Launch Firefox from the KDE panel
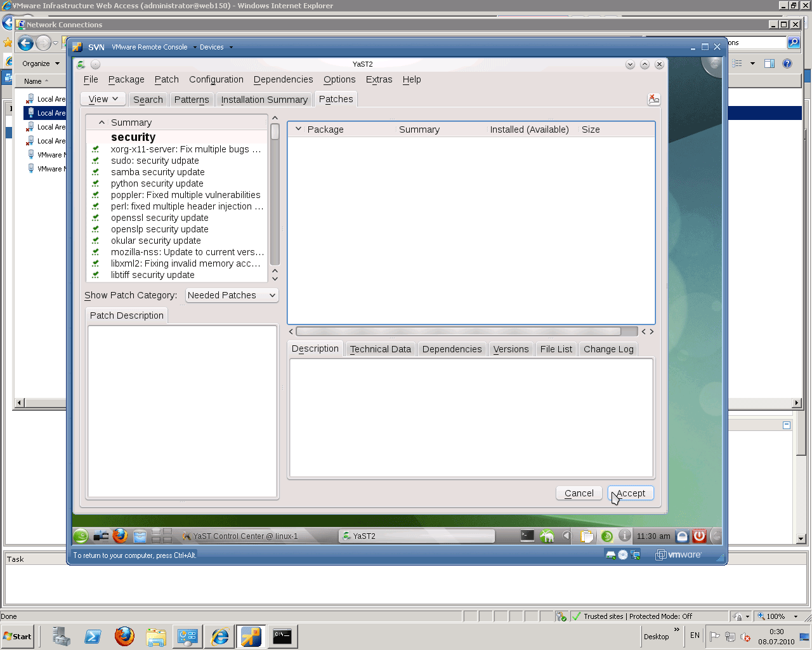Image resolution: width=812 pixels, height=650 pixels. tap(120, 536)
